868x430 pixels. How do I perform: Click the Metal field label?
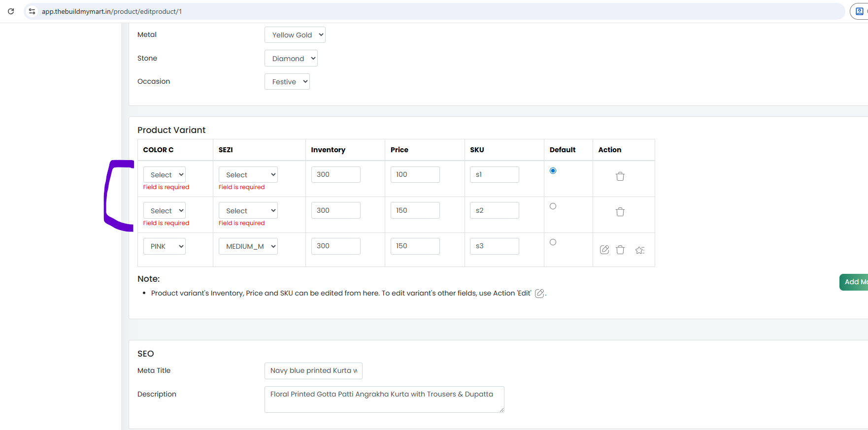coord(147,34)
